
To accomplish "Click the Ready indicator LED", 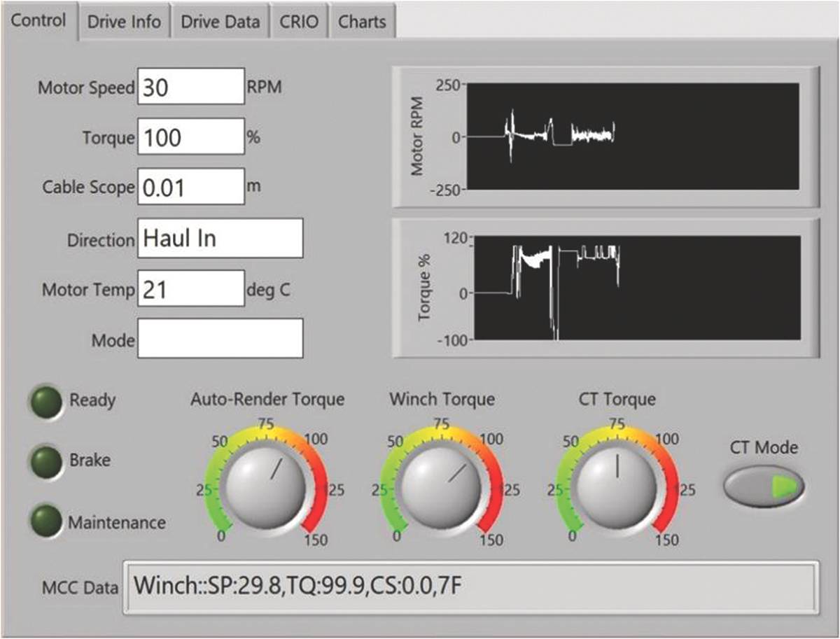I will click(x=46, y=402).
